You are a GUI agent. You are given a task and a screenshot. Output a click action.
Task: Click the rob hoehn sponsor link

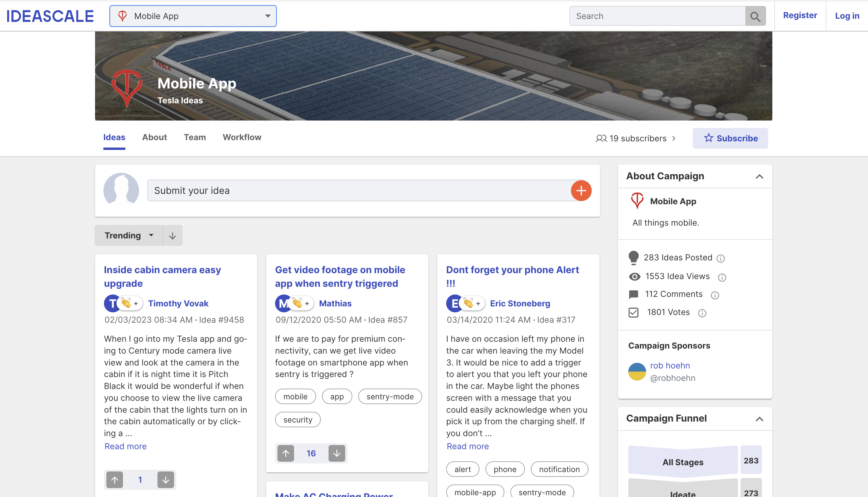click(670, 365)
